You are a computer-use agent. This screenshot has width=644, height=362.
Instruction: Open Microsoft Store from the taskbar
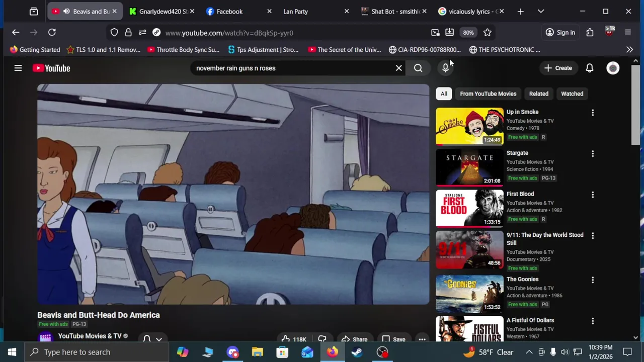click(x=282, y=352)
